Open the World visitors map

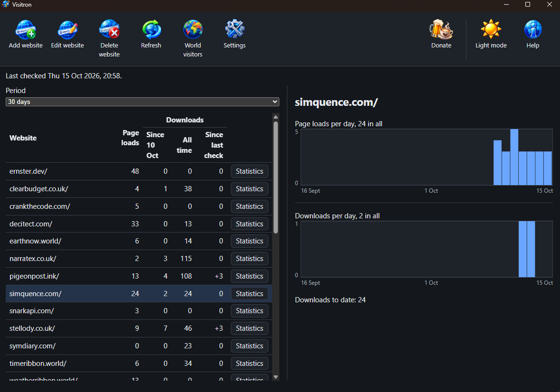tap(193, 29)
